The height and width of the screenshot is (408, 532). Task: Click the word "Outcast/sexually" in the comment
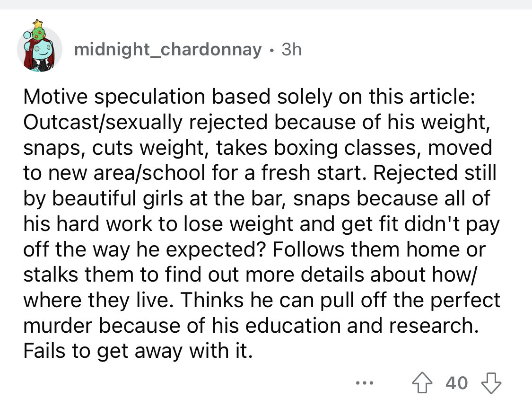point(103,122)
